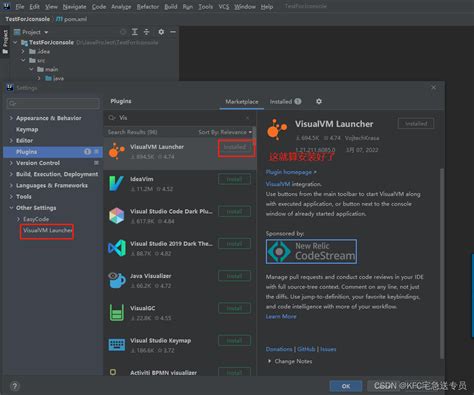
Task: Click the plugins settings gear icon
Action: (x=319, y=101)
